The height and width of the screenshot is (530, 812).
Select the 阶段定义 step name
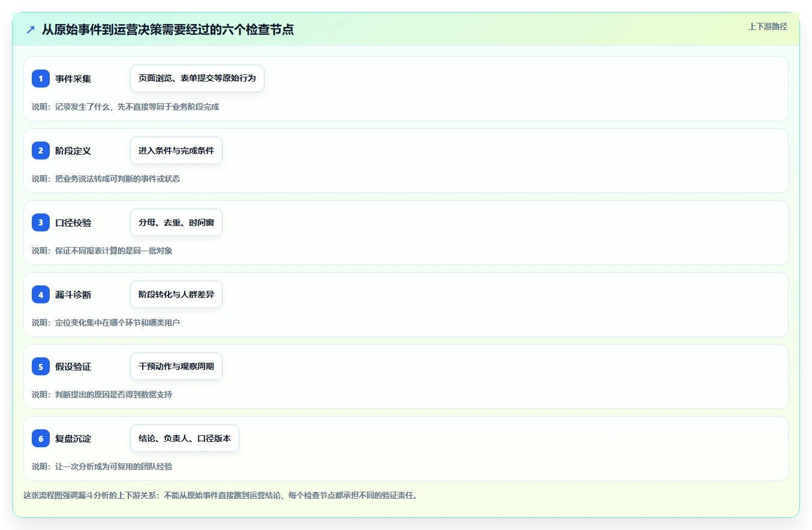(73, 150)
